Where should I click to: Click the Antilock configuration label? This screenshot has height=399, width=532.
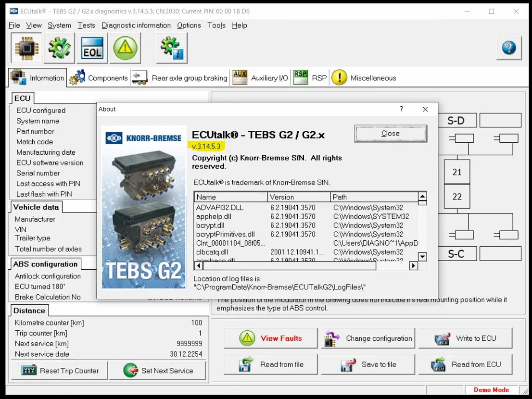[x=48, y=276]
